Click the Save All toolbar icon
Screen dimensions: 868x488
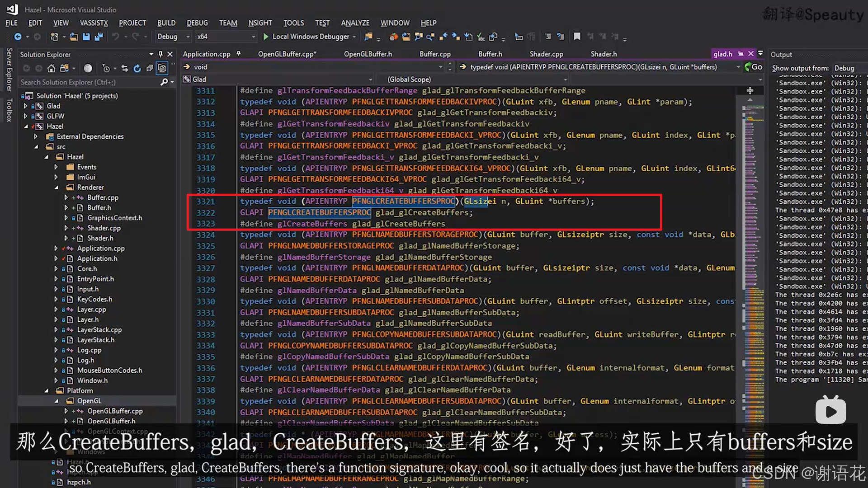(99, 37)
